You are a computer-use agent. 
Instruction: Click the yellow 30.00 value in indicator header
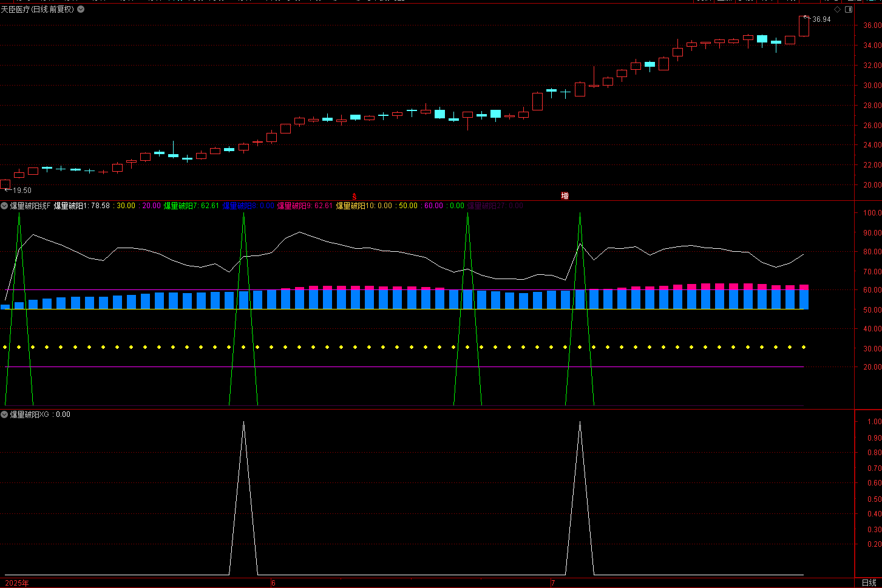pos(126,206)
